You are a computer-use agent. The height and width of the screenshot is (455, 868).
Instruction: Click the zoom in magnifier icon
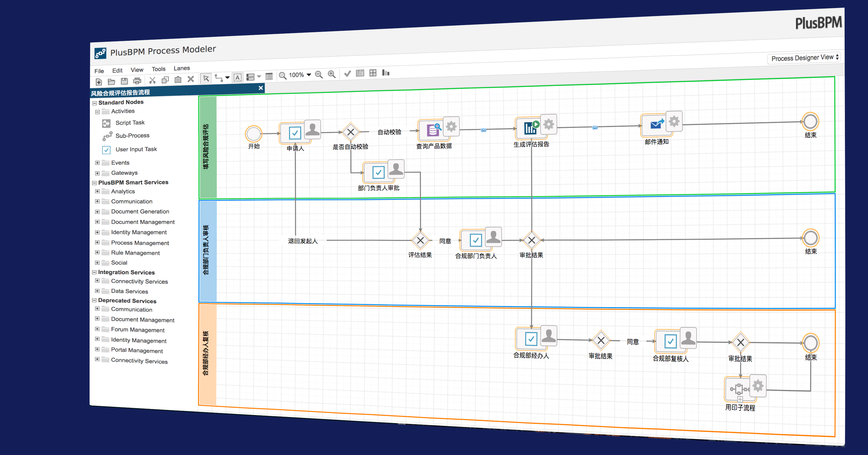click(332, 74)
